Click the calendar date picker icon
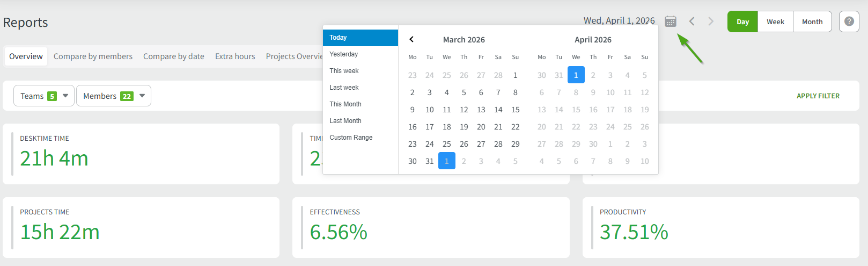 670,21
